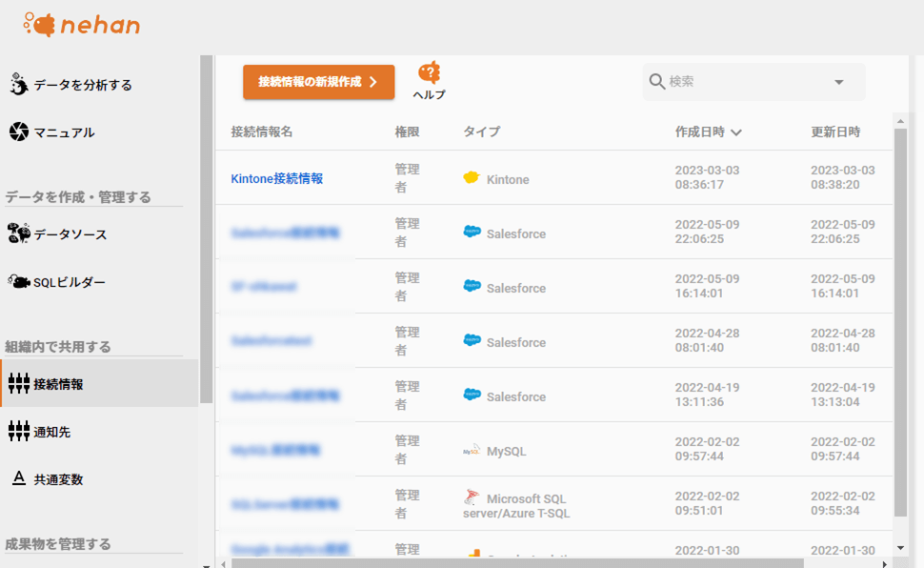Click 管理者 in the Kintone row
This screenshot has height=568, width=924.
(407, 178)
